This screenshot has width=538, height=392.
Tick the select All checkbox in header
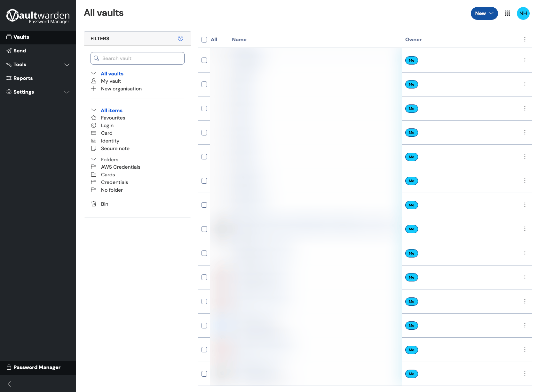tap(204, 40)
